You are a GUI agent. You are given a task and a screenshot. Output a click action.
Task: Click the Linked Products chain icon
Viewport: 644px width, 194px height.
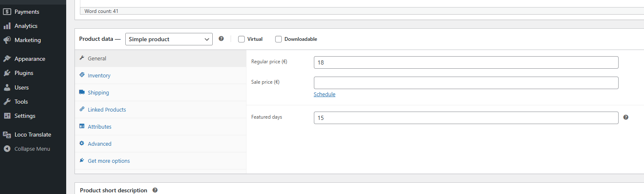tap(82, 109)
